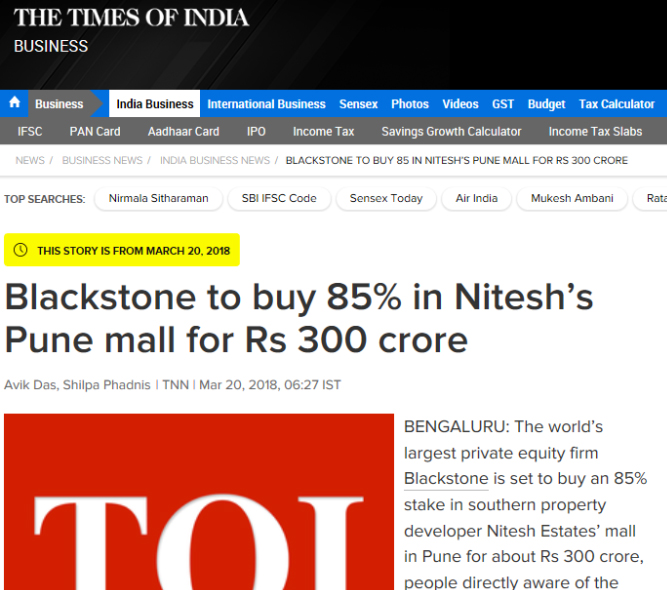Screen dimensions: 667x590
Task: Select IPO in the secondary nav
Action: (x=256, y=131)
